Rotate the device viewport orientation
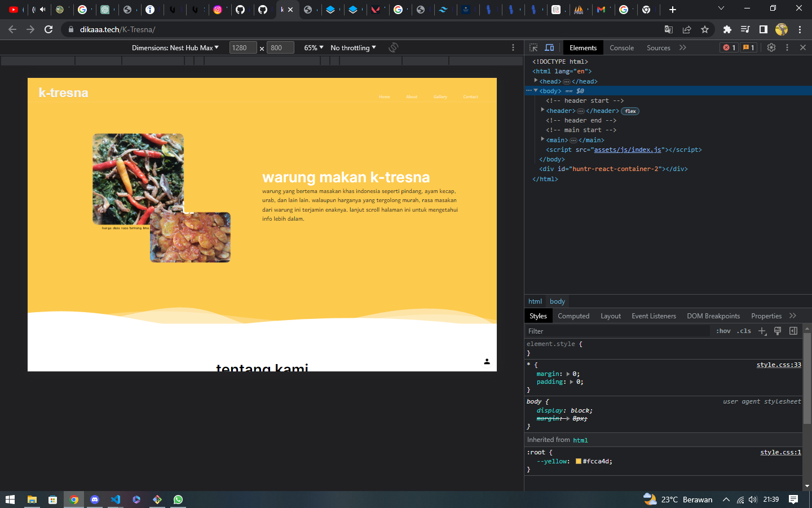 [x=394, y=48]
